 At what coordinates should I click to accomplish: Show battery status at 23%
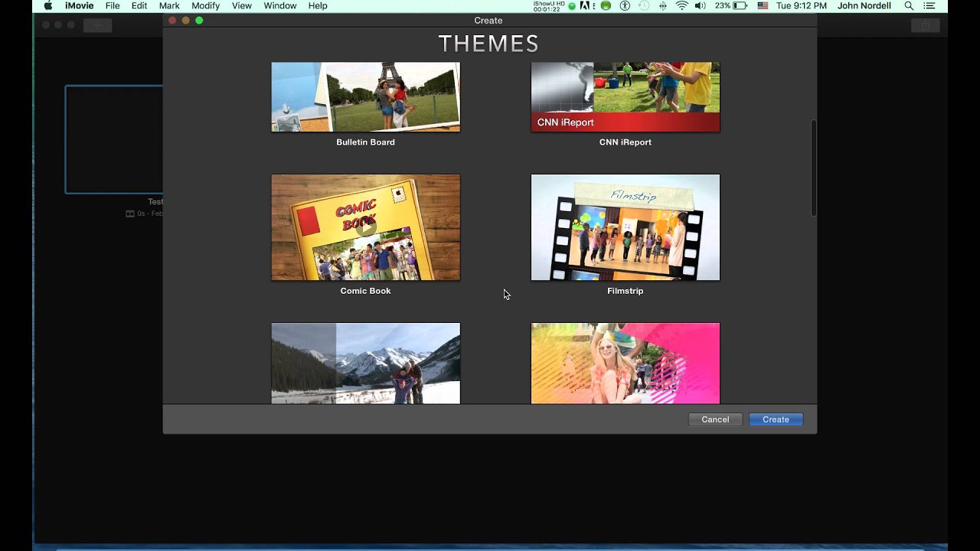pyautogui.click(x=731, y=5)
